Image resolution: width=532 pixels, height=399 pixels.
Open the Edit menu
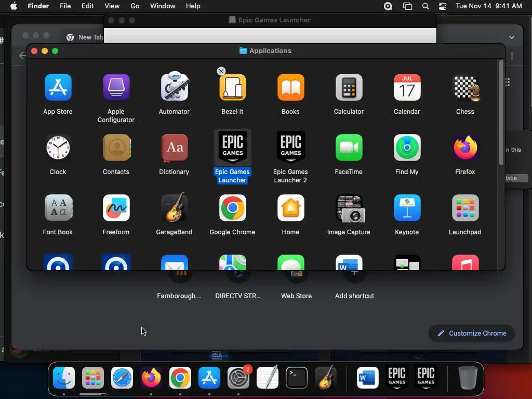pos(87,6)
